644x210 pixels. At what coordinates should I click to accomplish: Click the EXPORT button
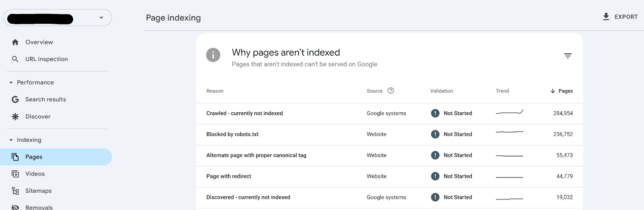(620, 17)
